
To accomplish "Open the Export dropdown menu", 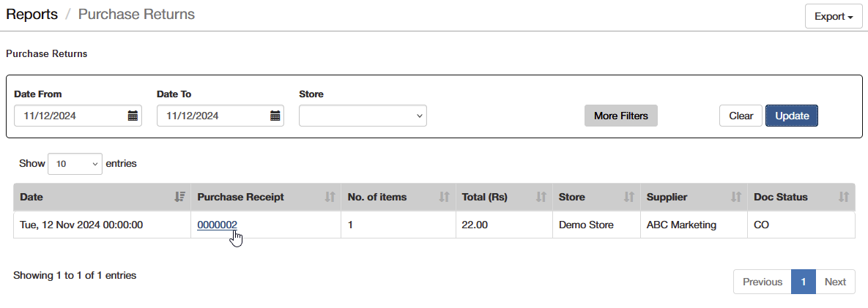I will click(x=834, y=17).
